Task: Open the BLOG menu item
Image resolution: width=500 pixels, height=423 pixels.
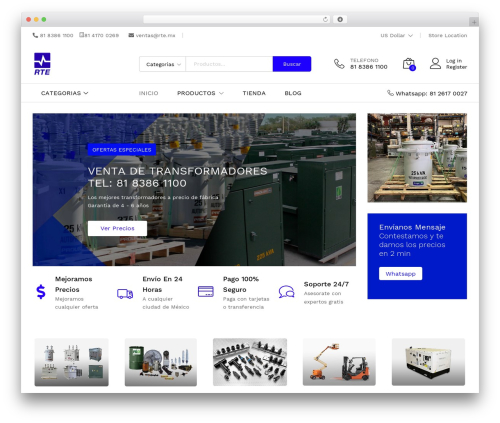Action: pyautogui.click(x=293, y=93)
